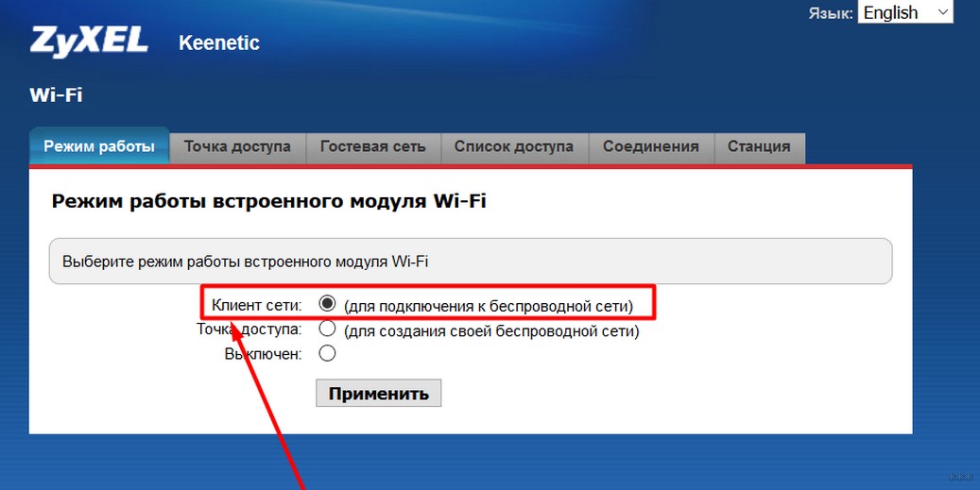Click the Применить button
980x490 pixels.
[x=379, y=394]
